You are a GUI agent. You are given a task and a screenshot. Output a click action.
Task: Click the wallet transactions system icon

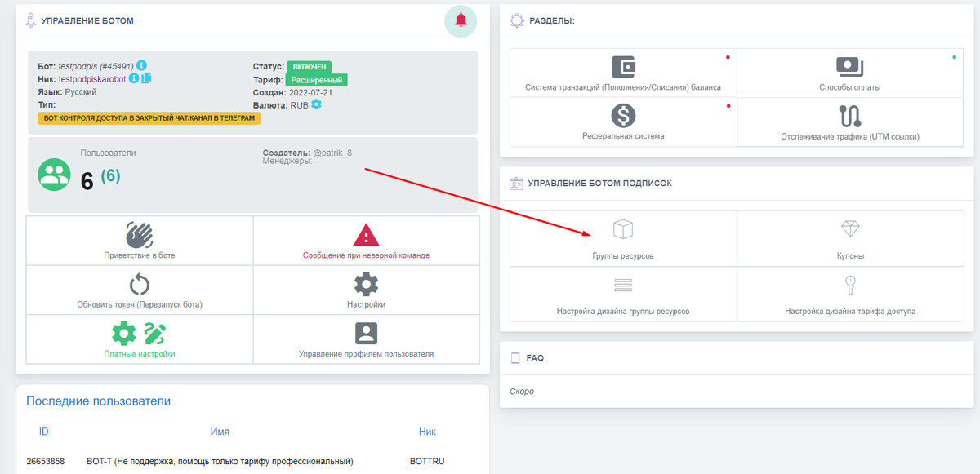pos(623,67)
